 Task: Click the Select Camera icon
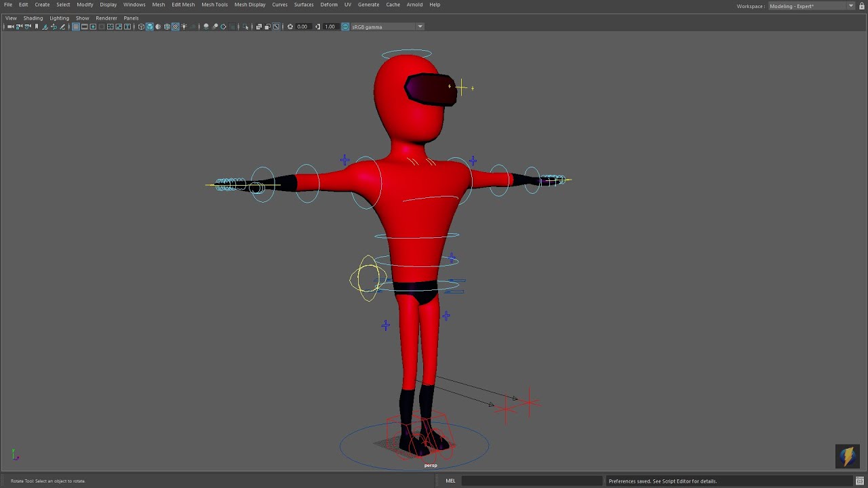[x=11, y=26]
